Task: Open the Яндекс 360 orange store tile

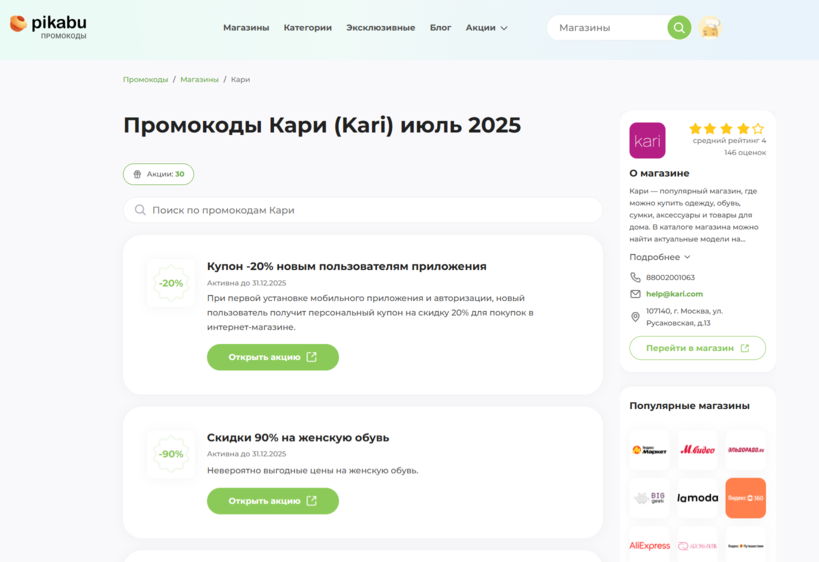Action: click(x=745, y=498)
